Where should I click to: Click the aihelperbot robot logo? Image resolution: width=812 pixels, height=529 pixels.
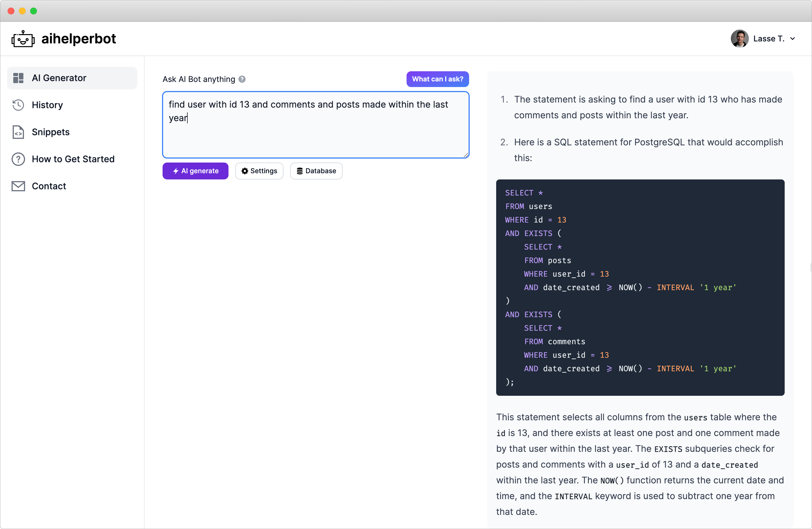click(22, 38)
